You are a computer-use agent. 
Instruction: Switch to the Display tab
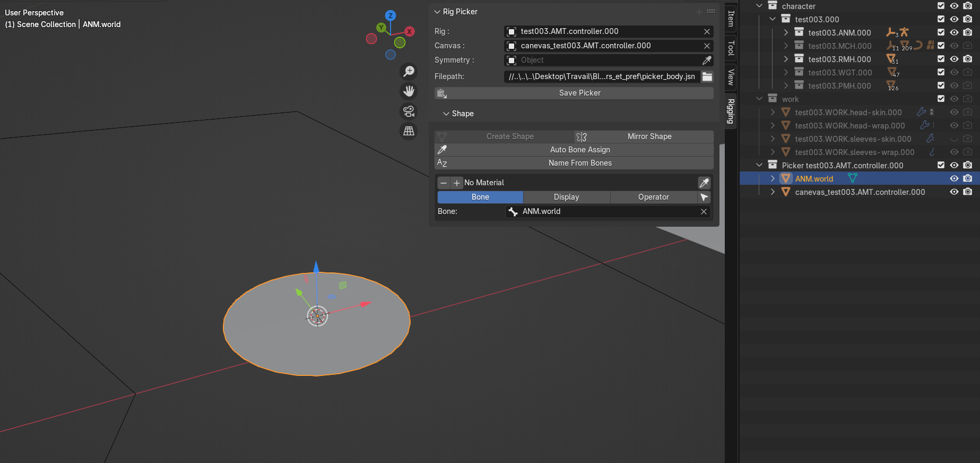pos(566,197)
